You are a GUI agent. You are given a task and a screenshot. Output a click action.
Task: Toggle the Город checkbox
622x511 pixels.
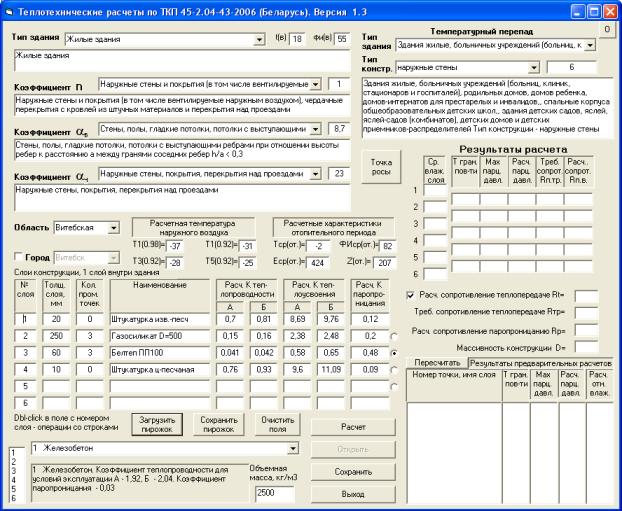point(18,257)
